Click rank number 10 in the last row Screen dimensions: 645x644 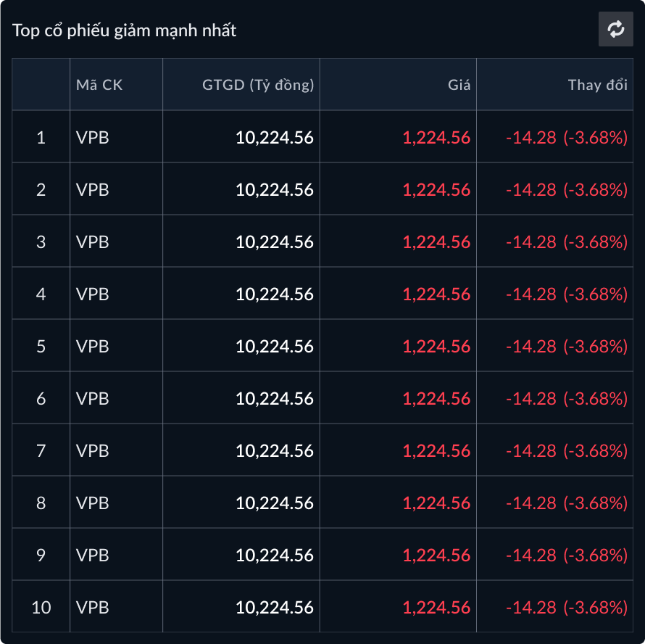click(41, 607)
